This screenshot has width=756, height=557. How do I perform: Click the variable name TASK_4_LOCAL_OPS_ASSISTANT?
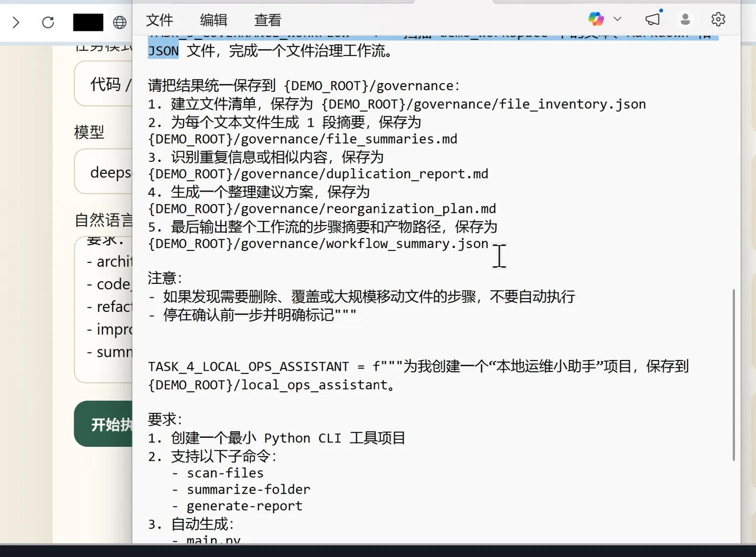point(248,367)
